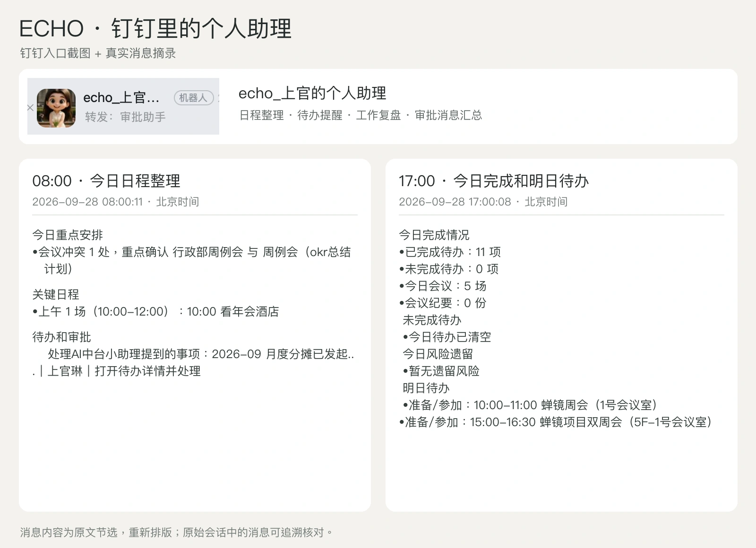
Task: Click timestamp 2026-09-28 17:00:08 · 北京时间
Action: [483, 202]
